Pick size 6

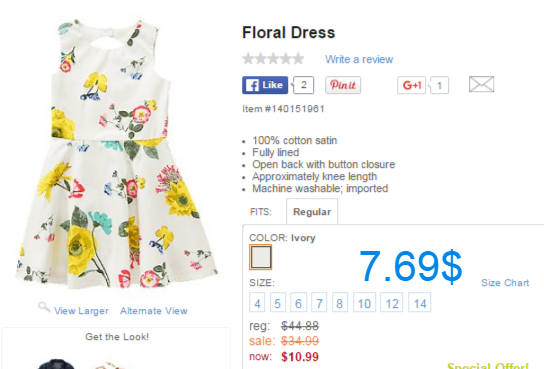click(x=298, y=302)
